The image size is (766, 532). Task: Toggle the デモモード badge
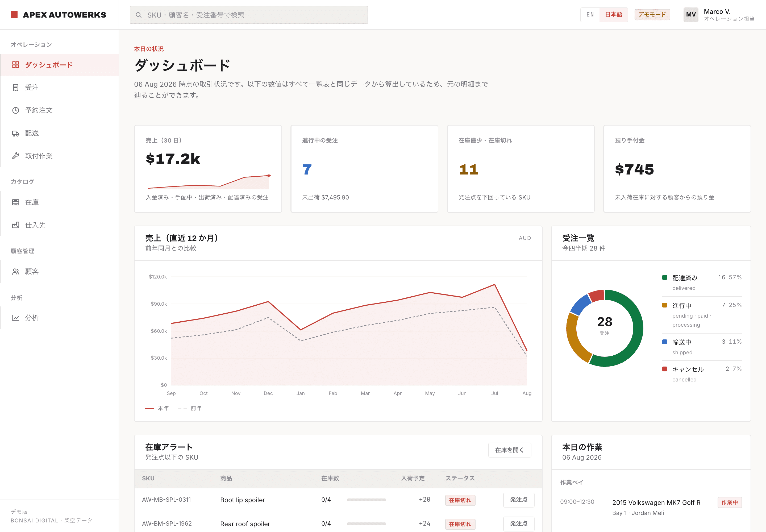(x=652, y=15)
